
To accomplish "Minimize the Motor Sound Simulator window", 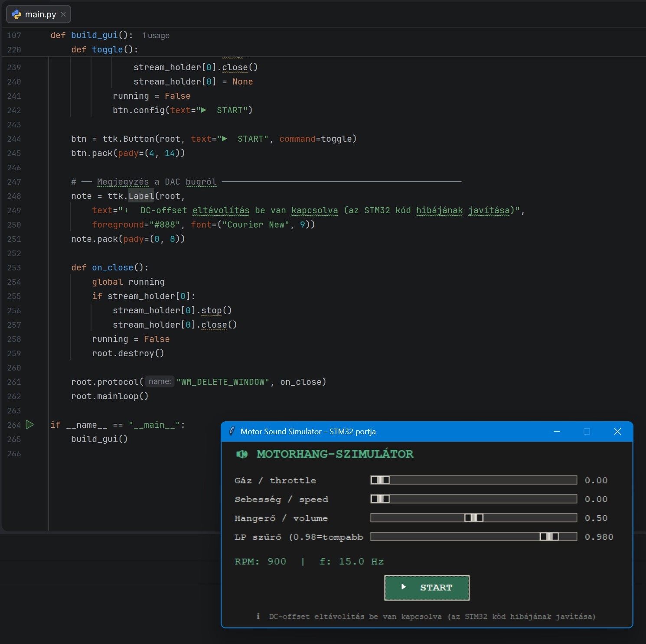I will [557, 432].
